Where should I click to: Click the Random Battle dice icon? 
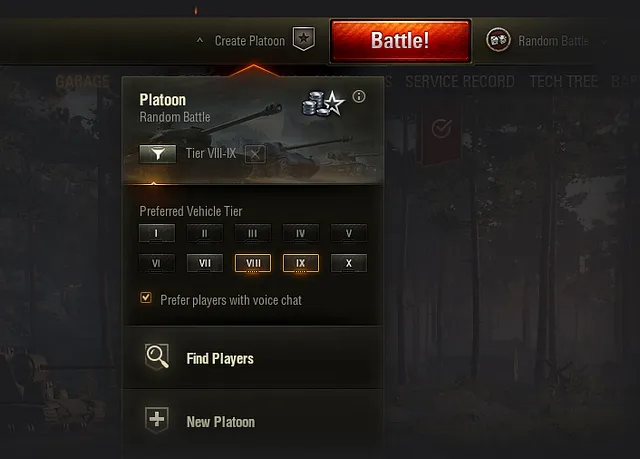498,40
